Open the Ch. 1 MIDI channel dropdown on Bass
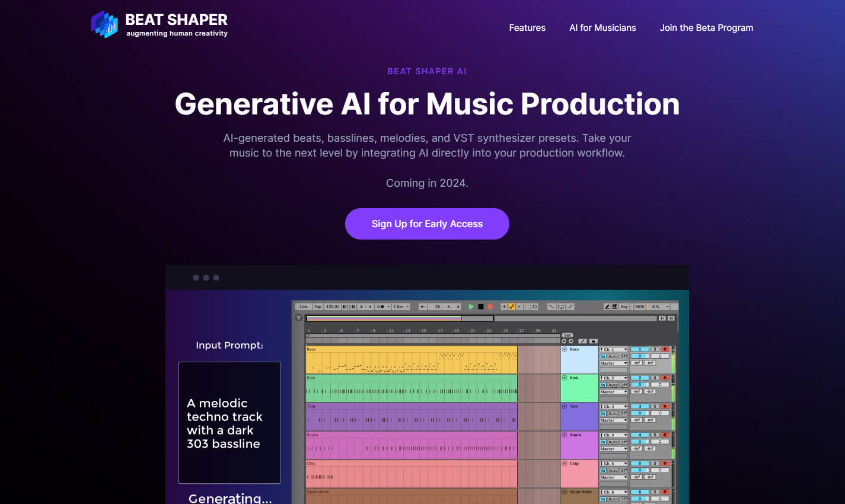Screen dimensions: 845x504 pos(613,350)
